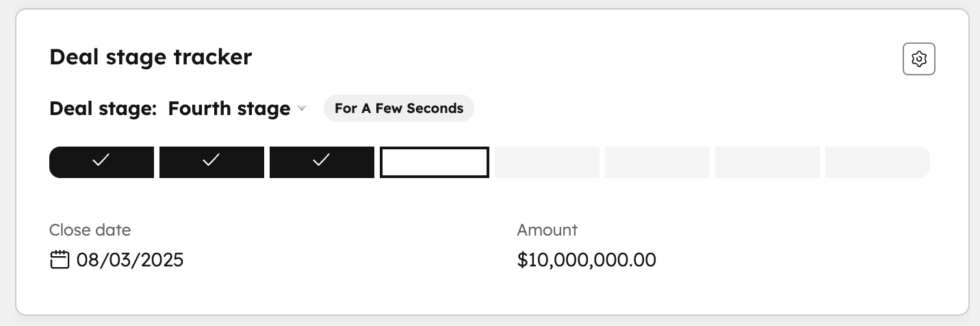Click the Deal stage tracker title
Viewport: 980px width, 326px height.
151,57
